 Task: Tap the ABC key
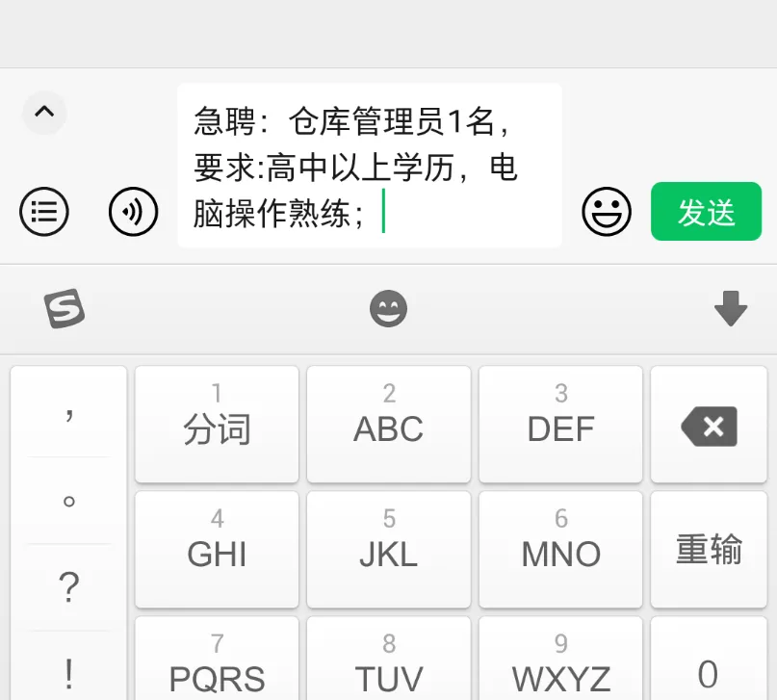tap(389, 425)
